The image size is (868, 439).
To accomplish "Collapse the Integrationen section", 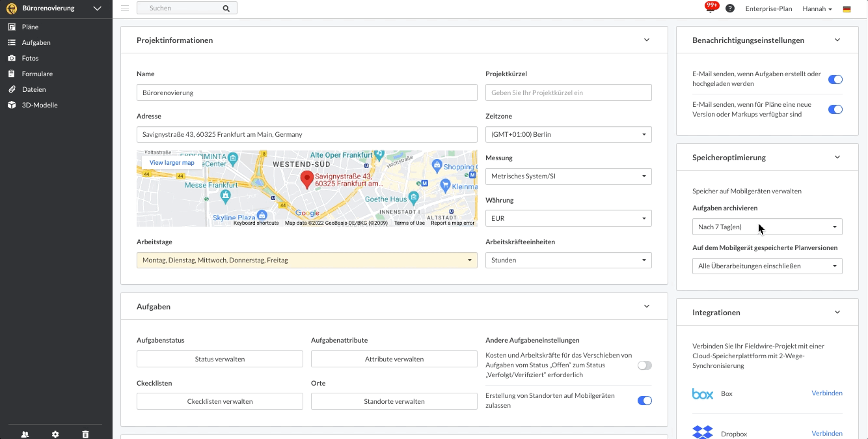I will click(x=837, y=312).
